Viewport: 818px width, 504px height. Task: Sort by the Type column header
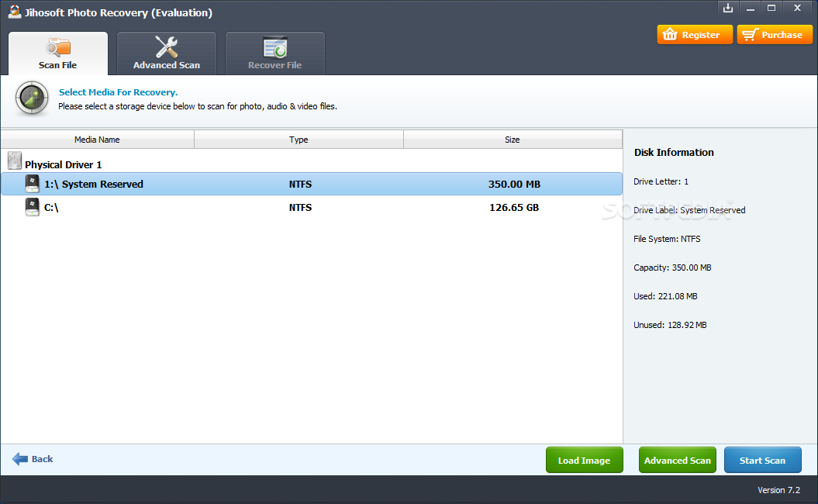tap(299, 140)
